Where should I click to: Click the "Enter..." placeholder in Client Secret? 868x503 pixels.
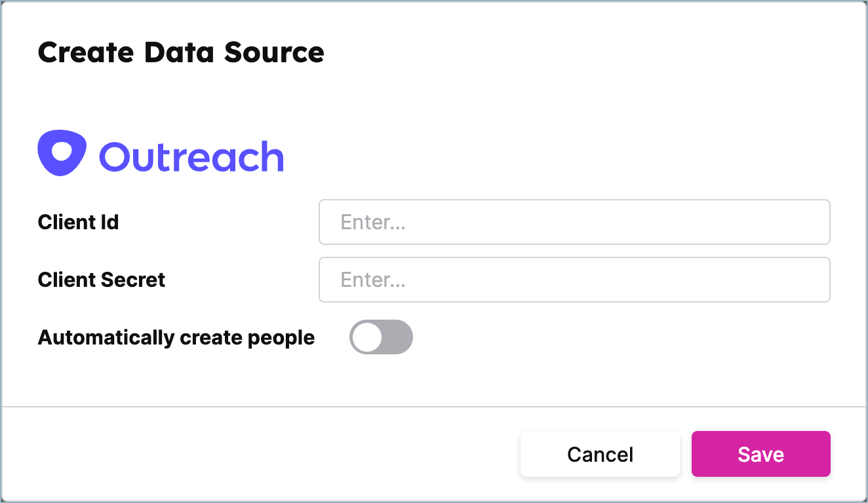pyautogui.click(x=373, y=280)
